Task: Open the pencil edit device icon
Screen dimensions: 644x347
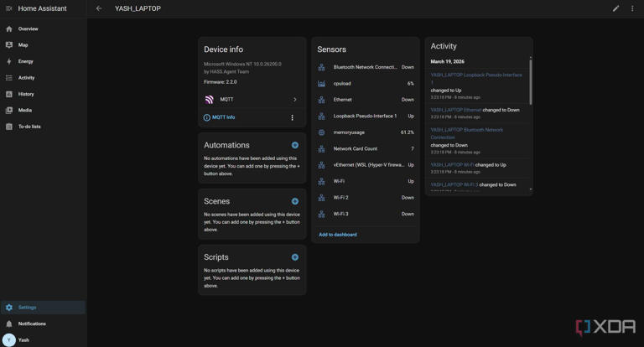Action: (615, 8)
